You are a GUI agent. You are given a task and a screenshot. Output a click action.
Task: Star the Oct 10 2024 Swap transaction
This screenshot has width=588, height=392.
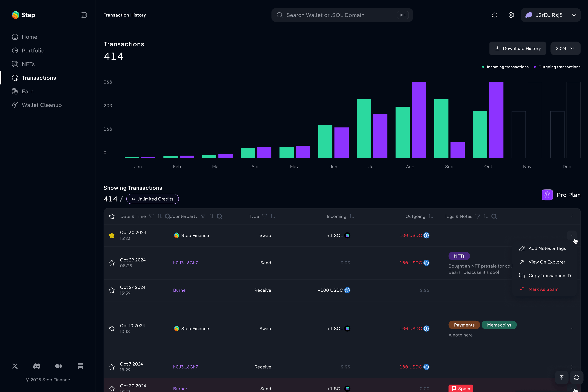coord(112,328)
